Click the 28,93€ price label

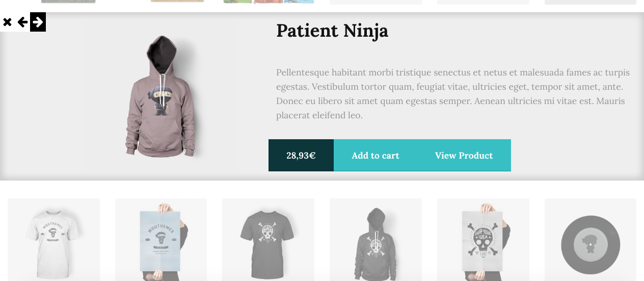[301, 156]
